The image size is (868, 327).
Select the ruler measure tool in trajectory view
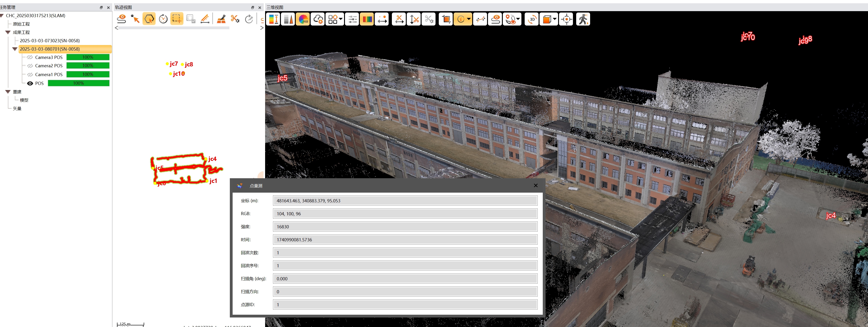(205, 19)
